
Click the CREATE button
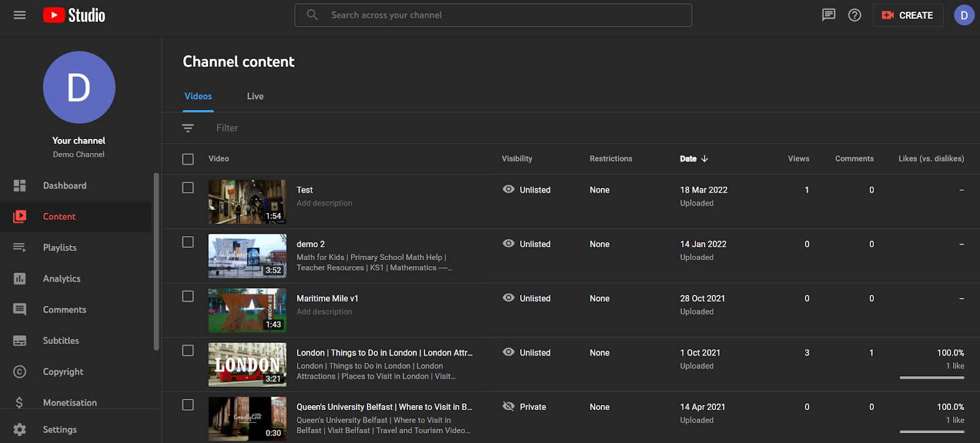point(908,15)
